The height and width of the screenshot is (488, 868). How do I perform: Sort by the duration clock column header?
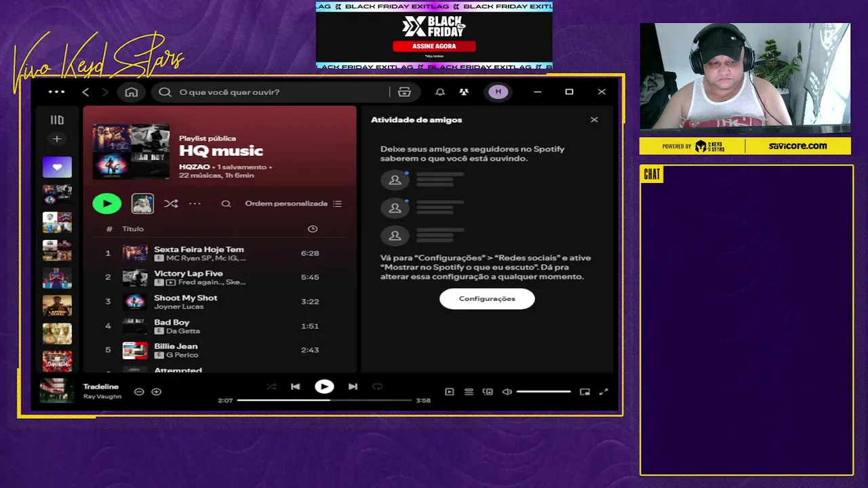313,229
